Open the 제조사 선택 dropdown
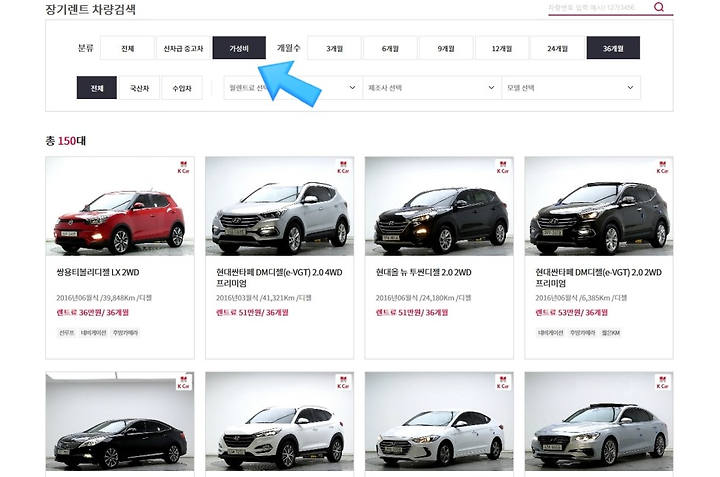720x477 pixels. click(x=432, y=88)
